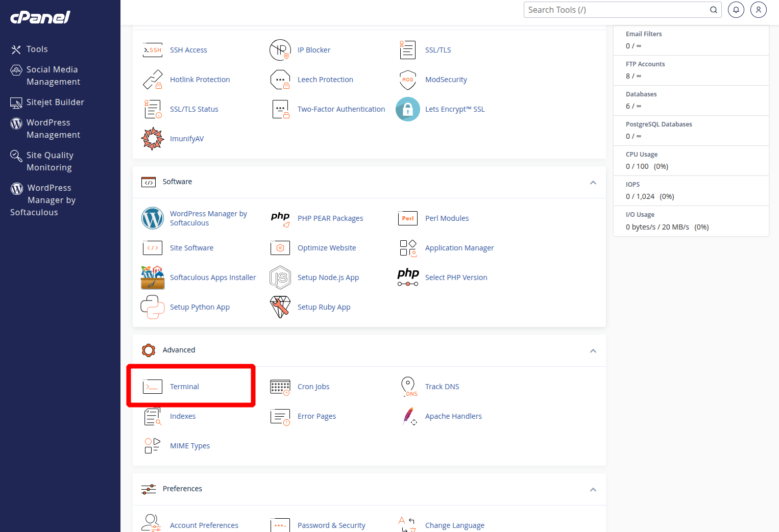This screenshot has height=532, width=779.
Task: Open the Lets Encrypt SSL padlock icon
Action: click(x=408, y=109)
